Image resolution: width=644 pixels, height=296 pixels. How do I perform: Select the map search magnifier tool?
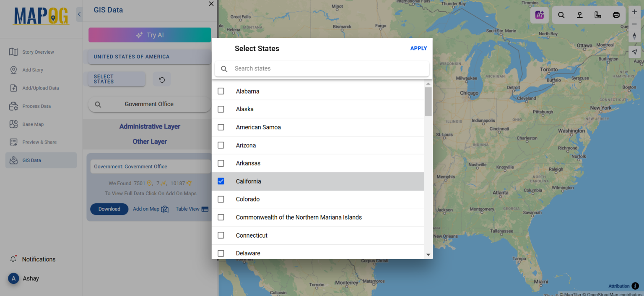pyautogui.click(x=561, y=15)
